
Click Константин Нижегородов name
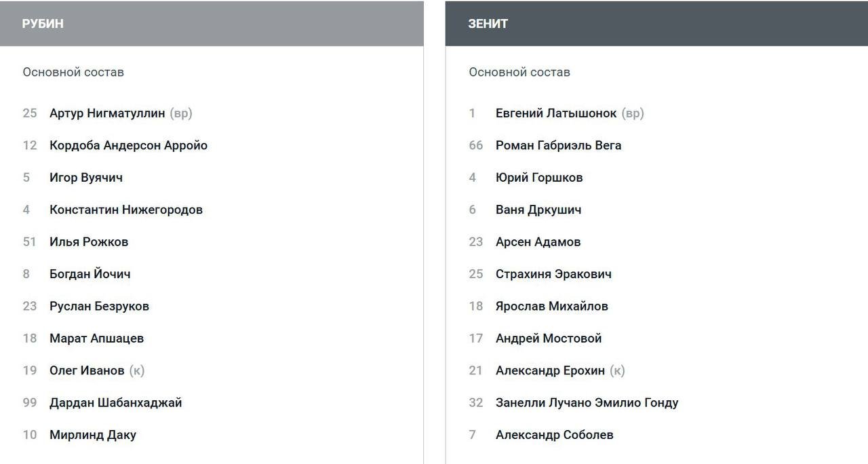point(126,210)
